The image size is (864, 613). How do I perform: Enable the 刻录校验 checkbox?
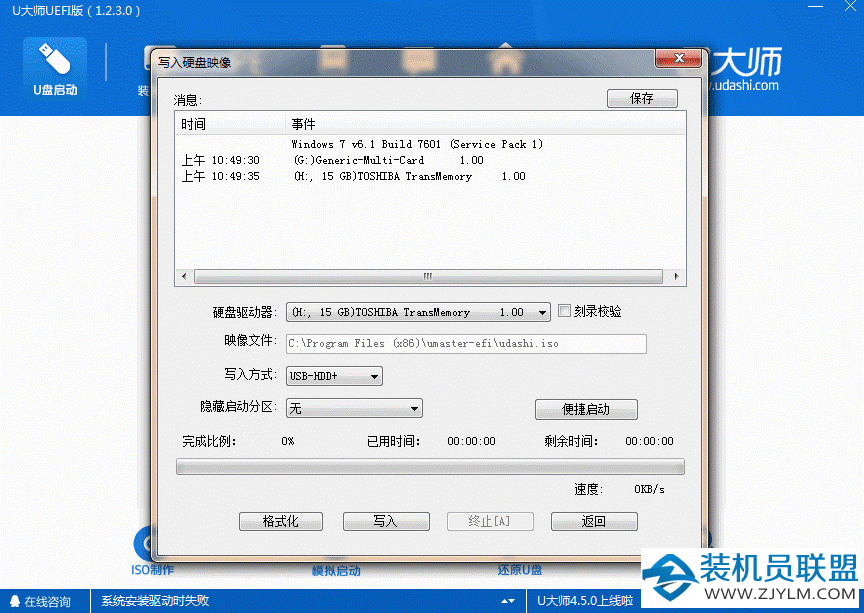pyautogui.click(x=564, y=311)
